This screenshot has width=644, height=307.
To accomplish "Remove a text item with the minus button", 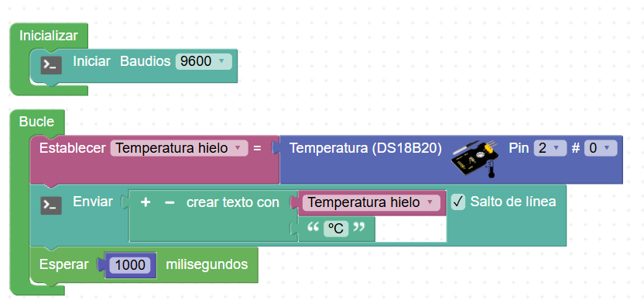I will 170,202.
